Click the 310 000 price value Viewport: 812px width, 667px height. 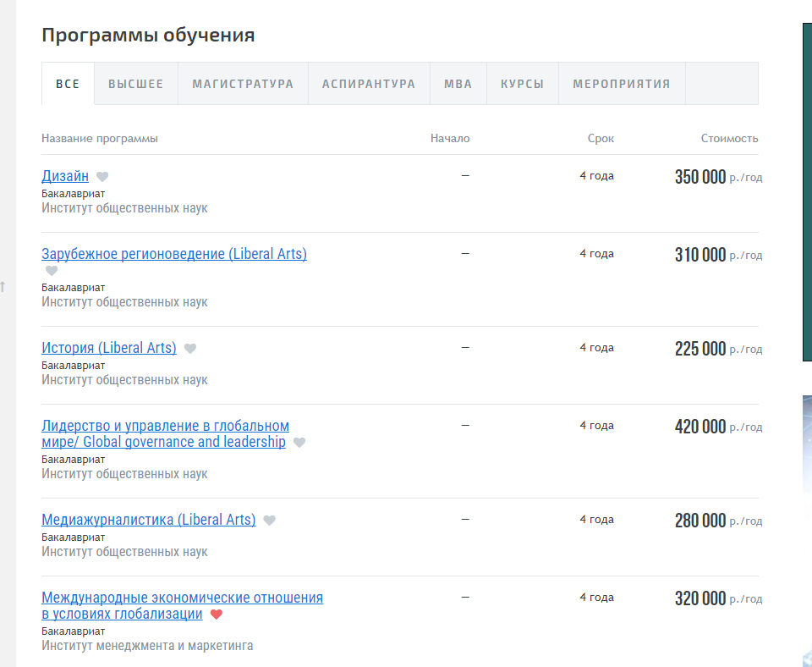point(700,255)
